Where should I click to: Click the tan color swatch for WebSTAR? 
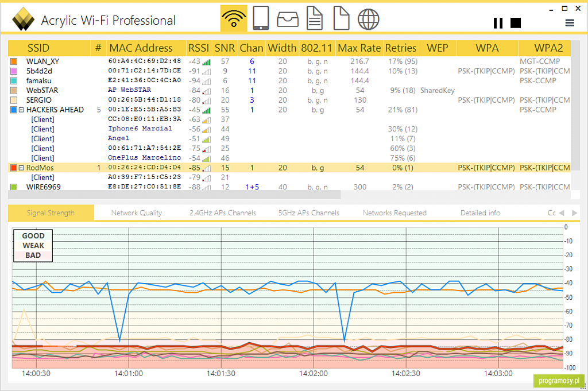14,90
